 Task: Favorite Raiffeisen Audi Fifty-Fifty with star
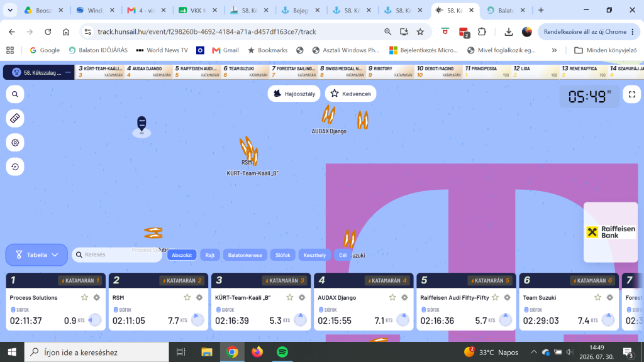click(495, 297)
